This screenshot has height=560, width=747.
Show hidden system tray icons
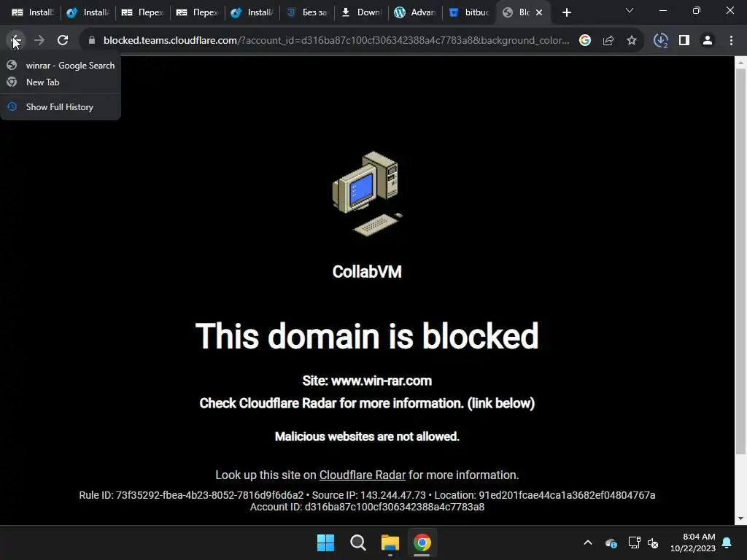pyautogui.click(x=588, y=542)
